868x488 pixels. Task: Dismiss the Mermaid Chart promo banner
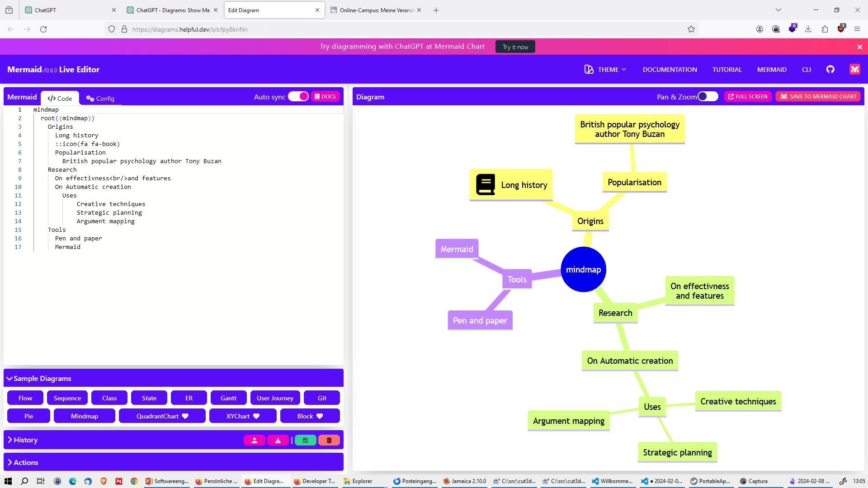coord(860,47)
